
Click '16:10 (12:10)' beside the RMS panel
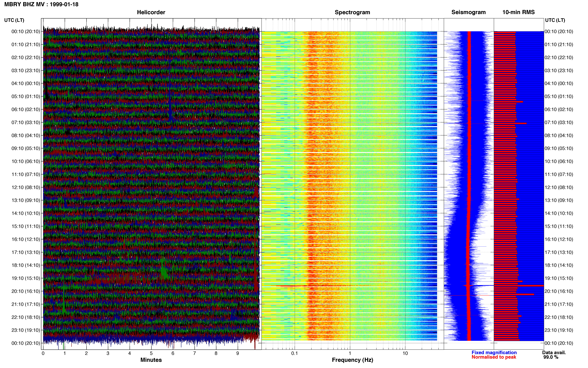click(559, 239)
